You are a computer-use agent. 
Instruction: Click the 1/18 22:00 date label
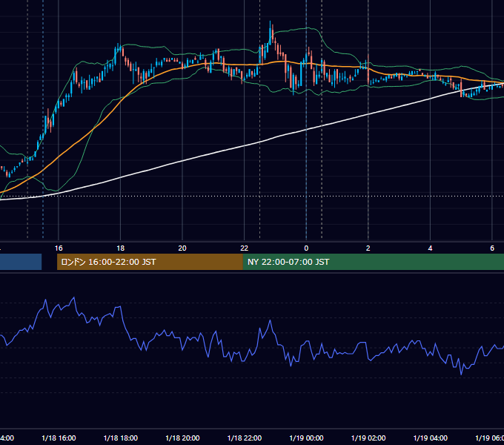(x=245, y=438)
